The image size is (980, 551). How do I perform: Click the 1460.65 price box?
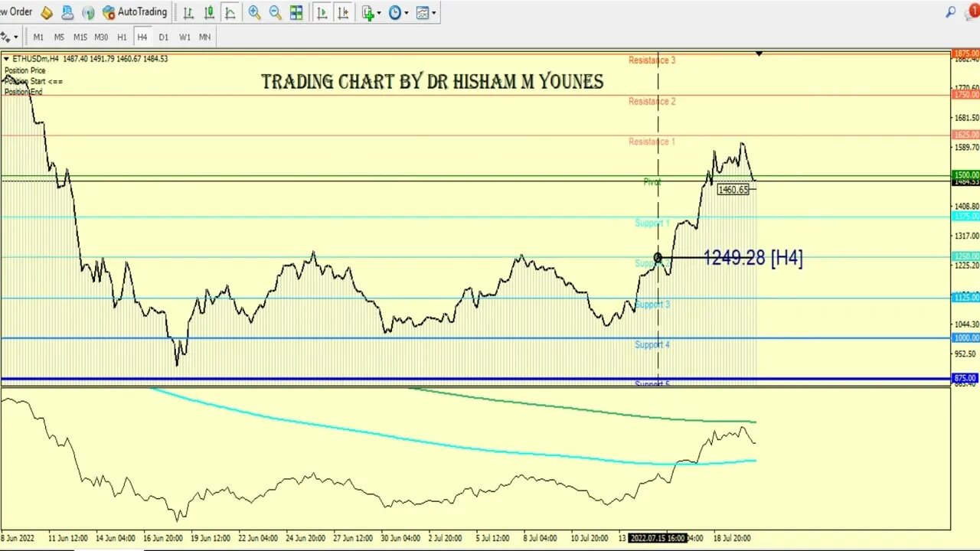tap(733, 189)
